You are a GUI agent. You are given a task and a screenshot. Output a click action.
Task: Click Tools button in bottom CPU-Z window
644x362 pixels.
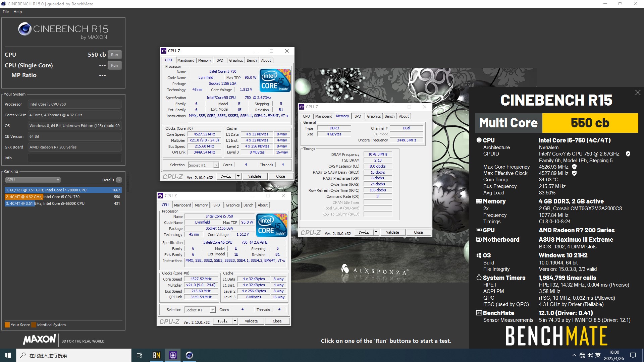(223, 321)
